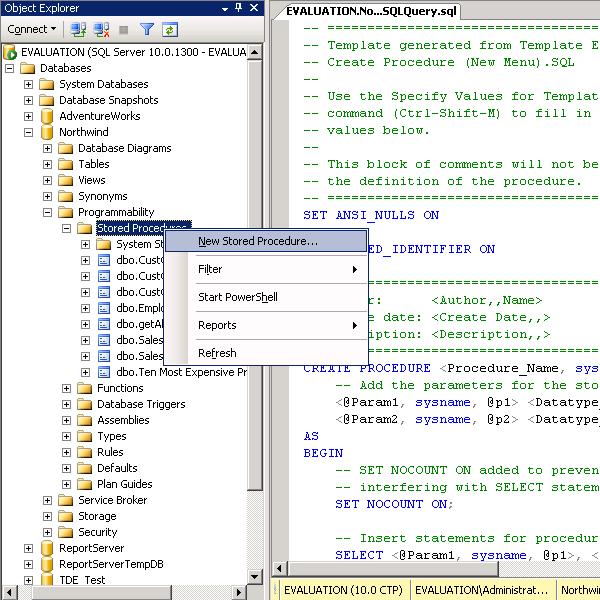Click the Northwind database icon
The width and height of the screenshot is (600, 600).
[47, 132]
